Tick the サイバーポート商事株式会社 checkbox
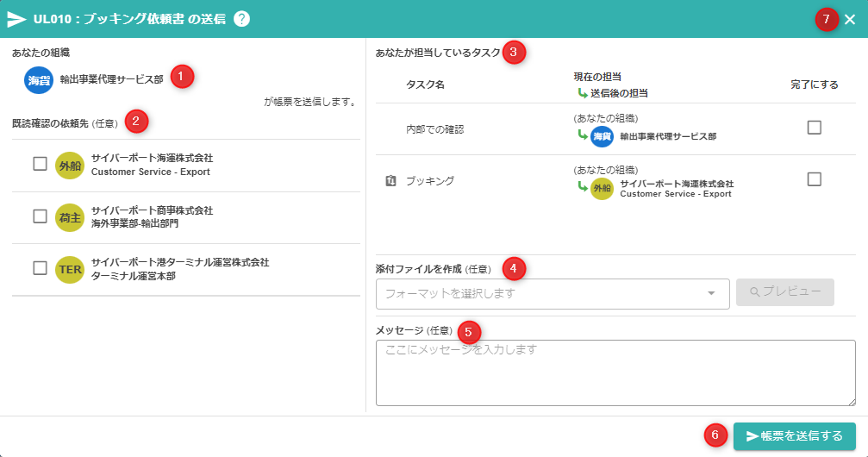The image size is (868, 457). click(40, 216)
